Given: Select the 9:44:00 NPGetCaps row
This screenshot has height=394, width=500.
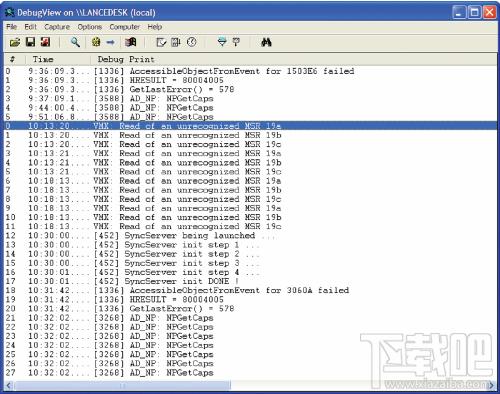Looking at the screenshot, I should point(250,108).
